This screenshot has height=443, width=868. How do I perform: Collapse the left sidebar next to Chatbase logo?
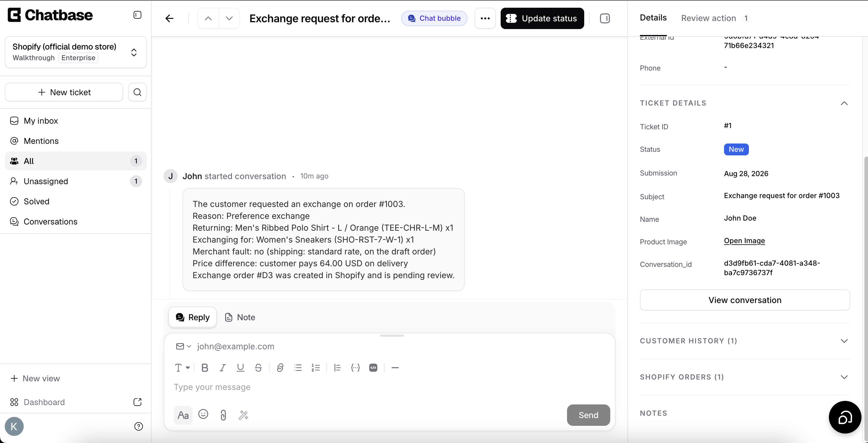point(137,15)
